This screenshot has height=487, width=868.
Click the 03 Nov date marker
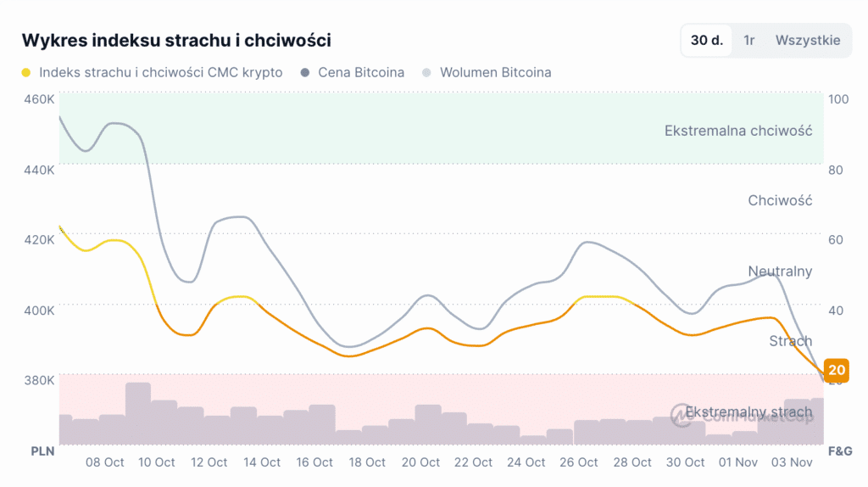[x=790, y=462]
